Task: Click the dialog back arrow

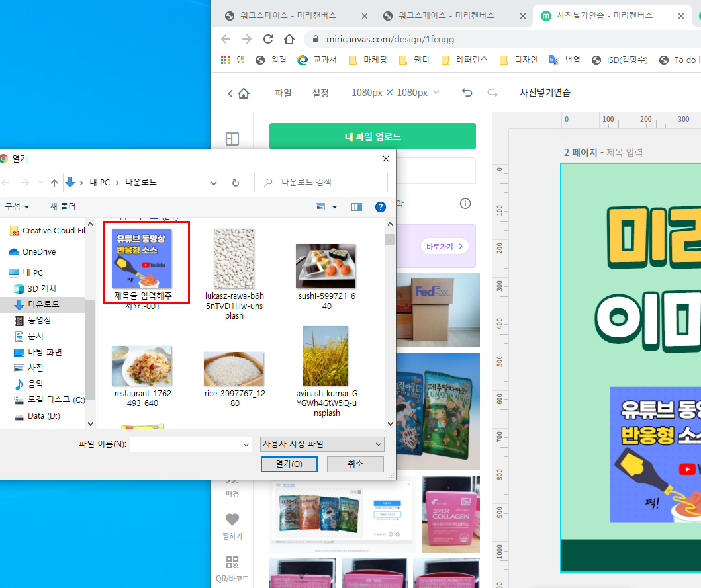Action: point(6,183)
